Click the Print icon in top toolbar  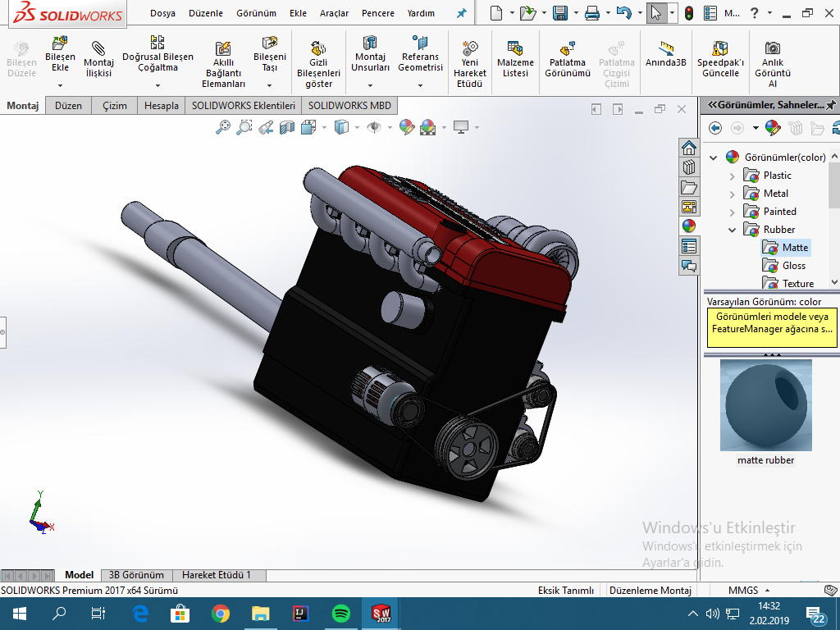click(592, 13)
